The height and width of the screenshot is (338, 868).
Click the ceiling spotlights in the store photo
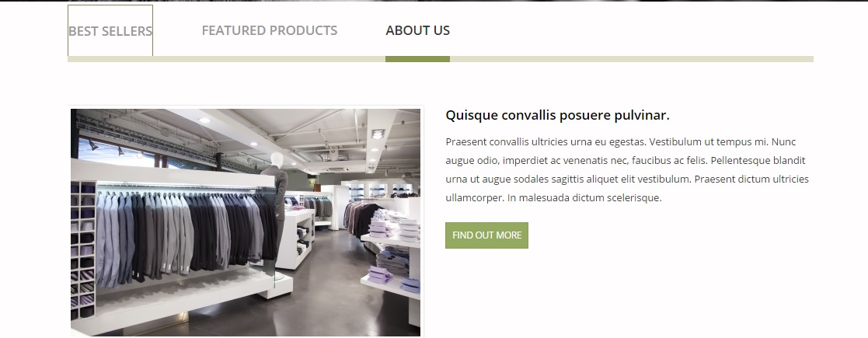[x=378, y=134]
